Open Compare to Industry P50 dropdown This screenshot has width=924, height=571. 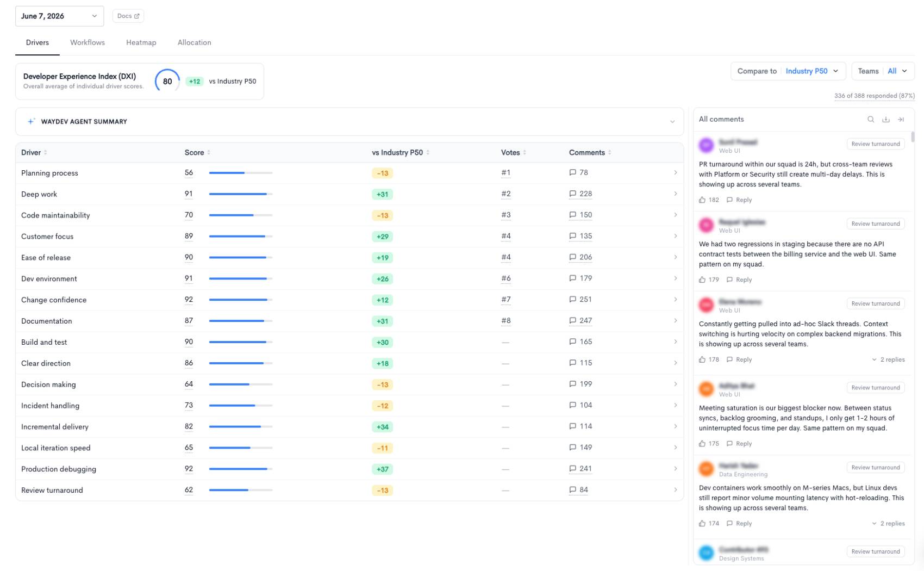pyautogui.click(x=788, y=71)
